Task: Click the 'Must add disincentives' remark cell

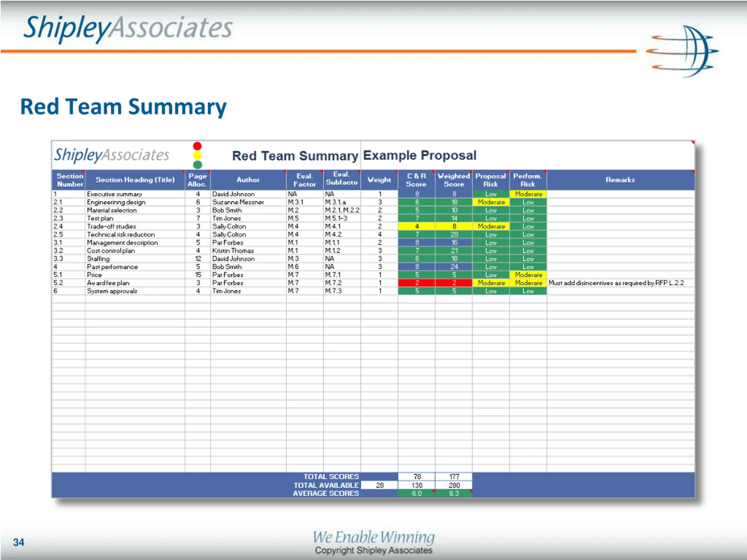Action: tap(620, 283)
